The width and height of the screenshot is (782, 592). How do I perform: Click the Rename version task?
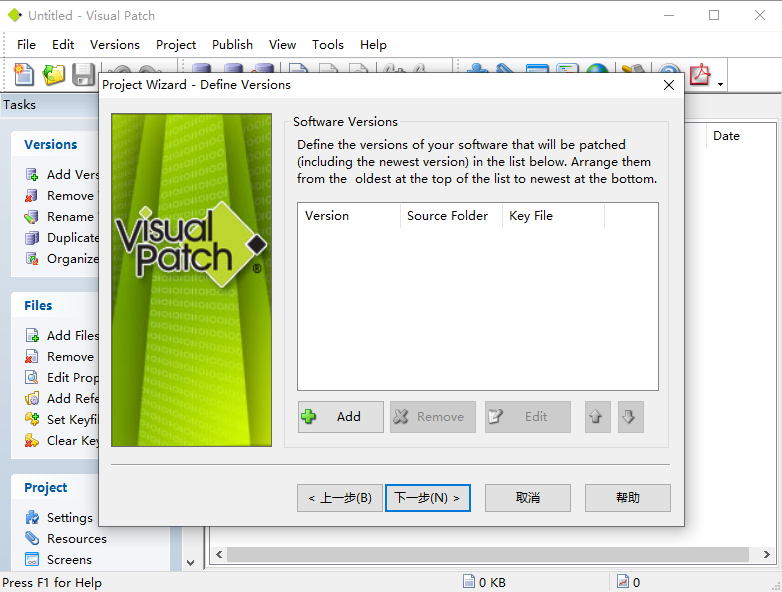click(60, 216)
